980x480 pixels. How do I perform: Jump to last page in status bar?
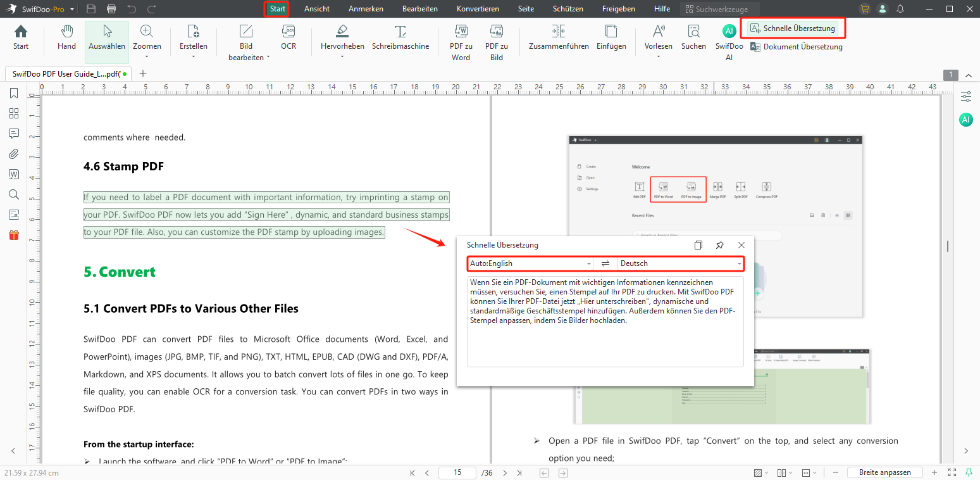coord(519,473)
